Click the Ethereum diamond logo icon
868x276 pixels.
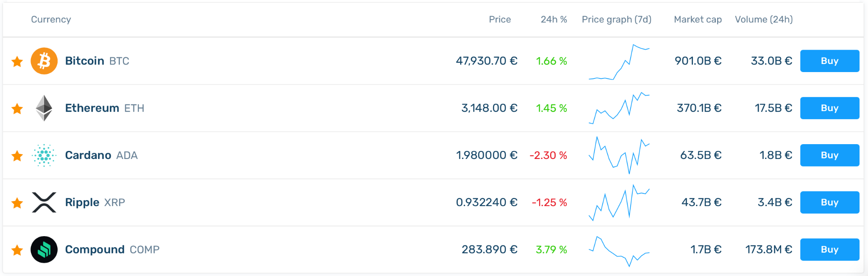(x=44, y=108)
